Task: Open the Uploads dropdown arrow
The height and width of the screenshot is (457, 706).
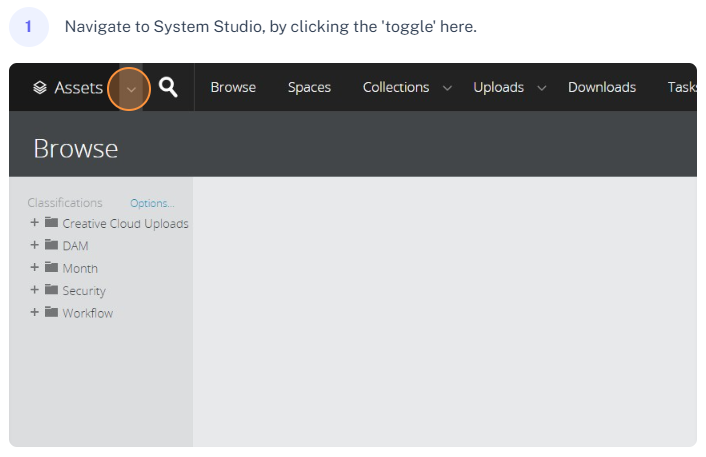Action: [542, 88]
